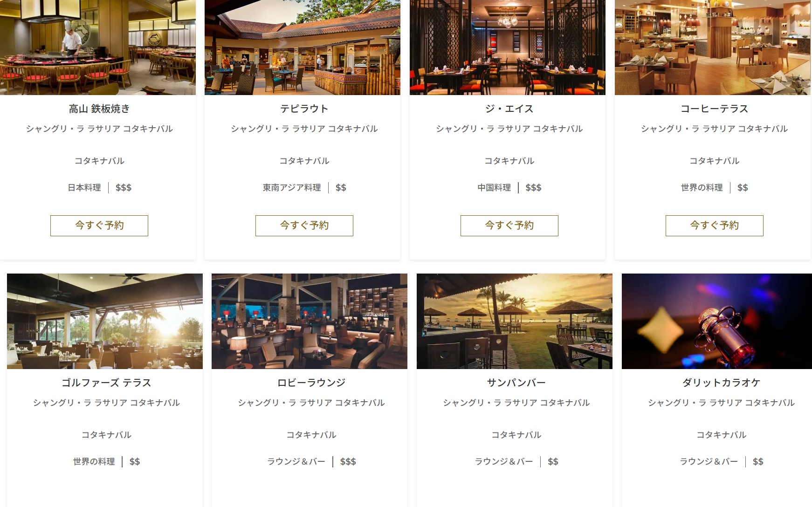
Task: Select the ジ・エイス dining room photo
Action: pyautogui.click(x=508, y=48)
